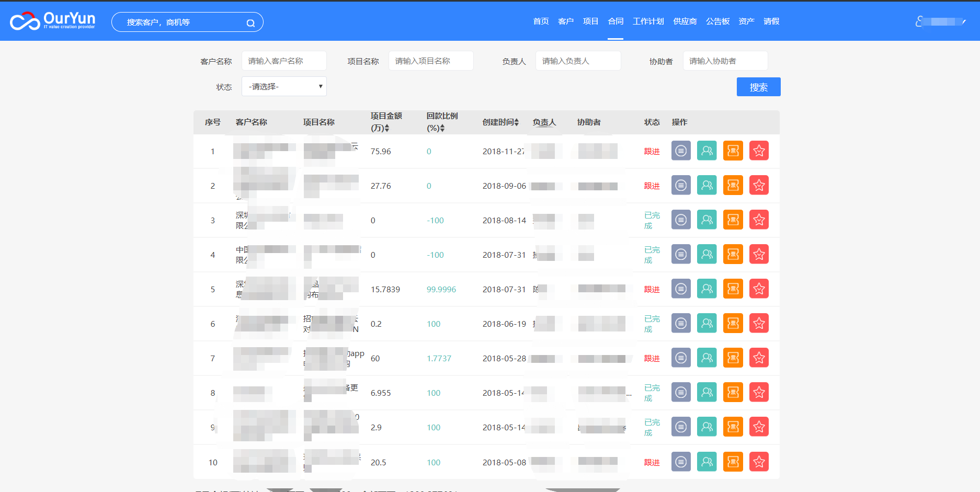Click the top search box 搜索客户，商机等
Viewport: 980px width, 492px height.
[x=187, y=22]
